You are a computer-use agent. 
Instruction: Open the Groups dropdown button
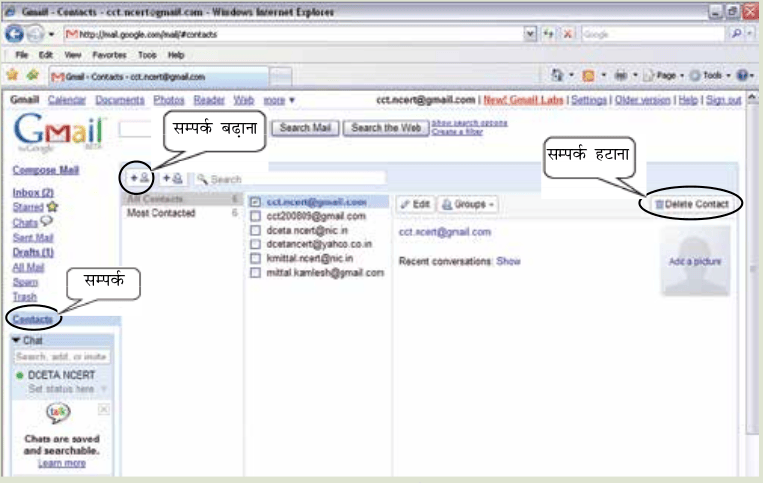click(x=468, y=204)
